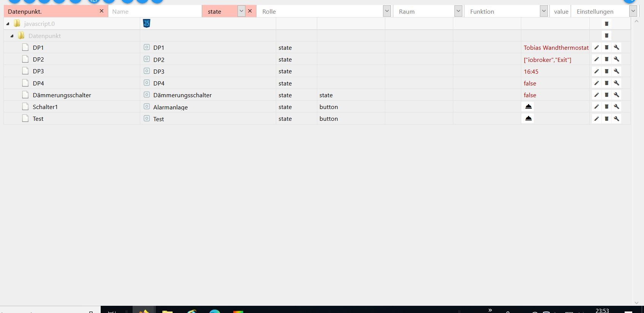The height and width of the screenshot is (313, 644).
Task: Click the JS adapter icon in javascript.0 row
Action: [147, 24]
